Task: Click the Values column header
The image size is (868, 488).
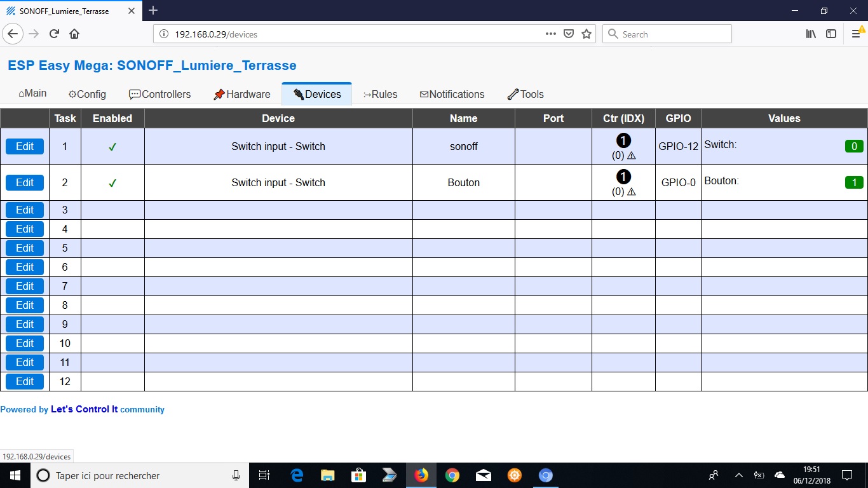Action: [784, 118]
